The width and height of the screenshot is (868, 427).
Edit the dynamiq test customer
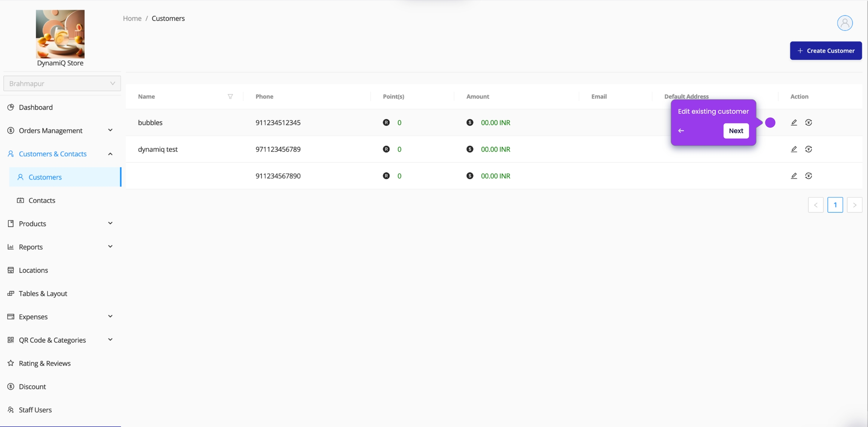point(794,149)
